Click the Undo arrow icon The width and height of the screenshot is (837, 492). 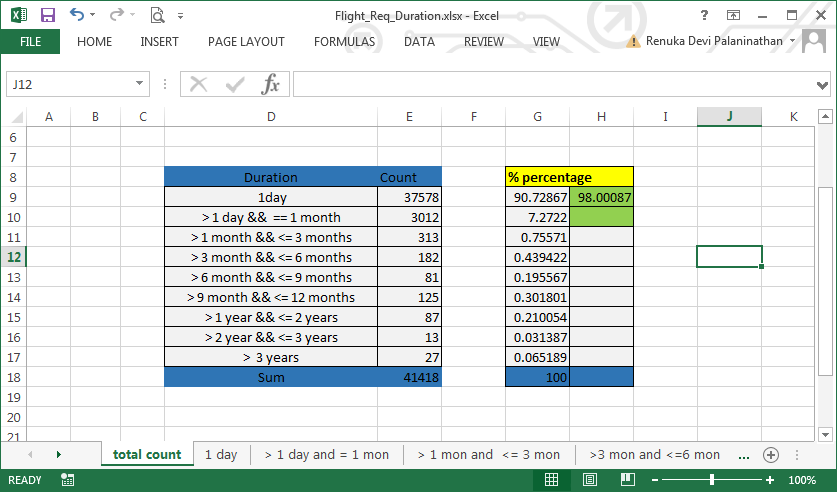(78, 15)
